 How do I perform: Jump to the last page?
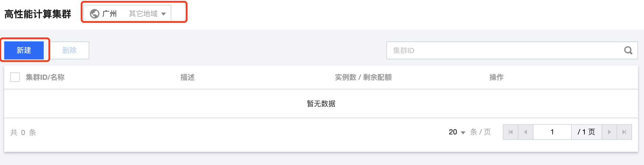[624, 132]
